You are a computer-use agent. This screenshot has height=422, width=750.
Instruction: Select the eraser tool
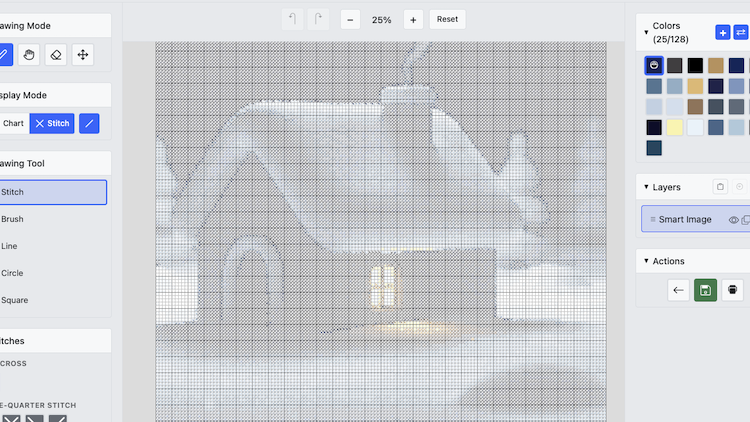(x=56, y=55)
